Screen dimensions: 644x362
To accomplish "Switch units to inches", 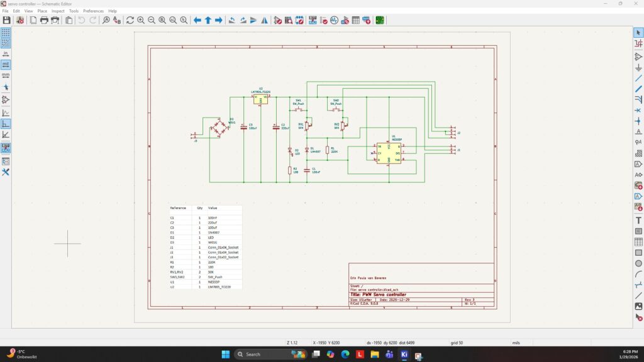I will 6,53.
